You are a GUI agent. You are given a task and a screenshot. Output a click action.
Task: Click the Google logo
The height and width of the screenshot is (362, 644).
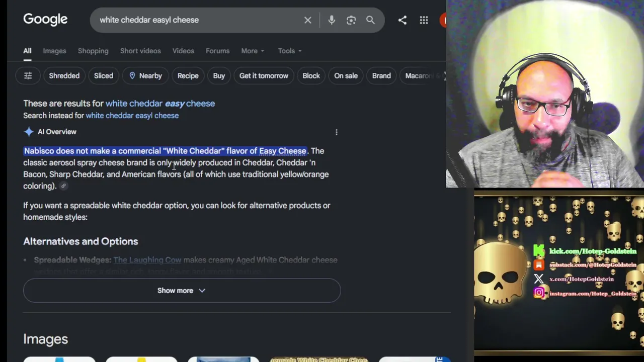45,20
